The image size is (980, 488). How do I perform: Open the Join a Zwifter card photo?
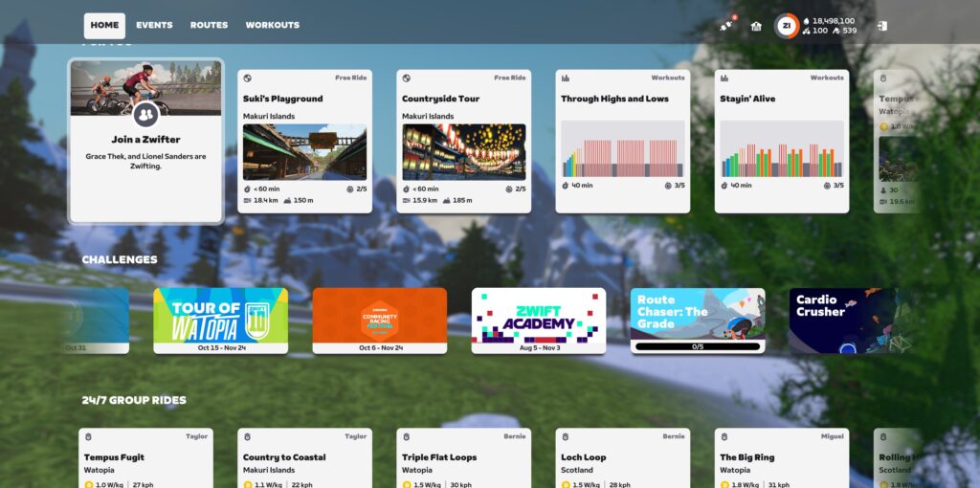(145, 88)
